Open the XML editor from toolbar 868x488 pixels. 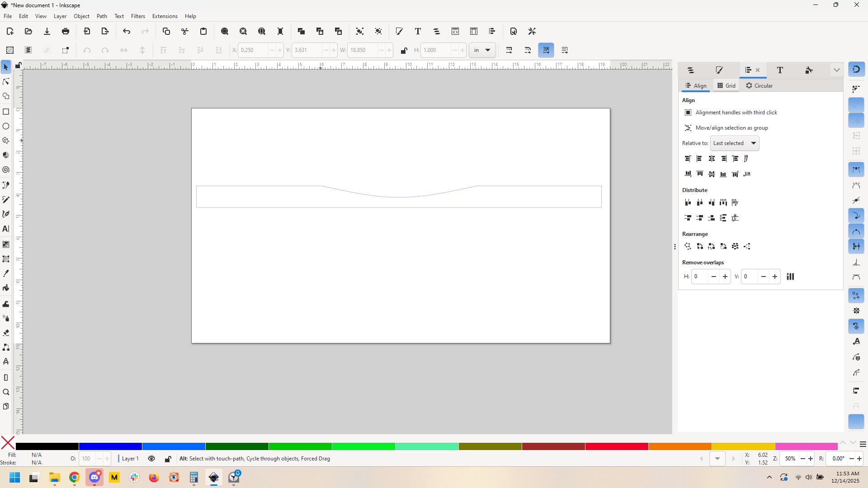455,31
